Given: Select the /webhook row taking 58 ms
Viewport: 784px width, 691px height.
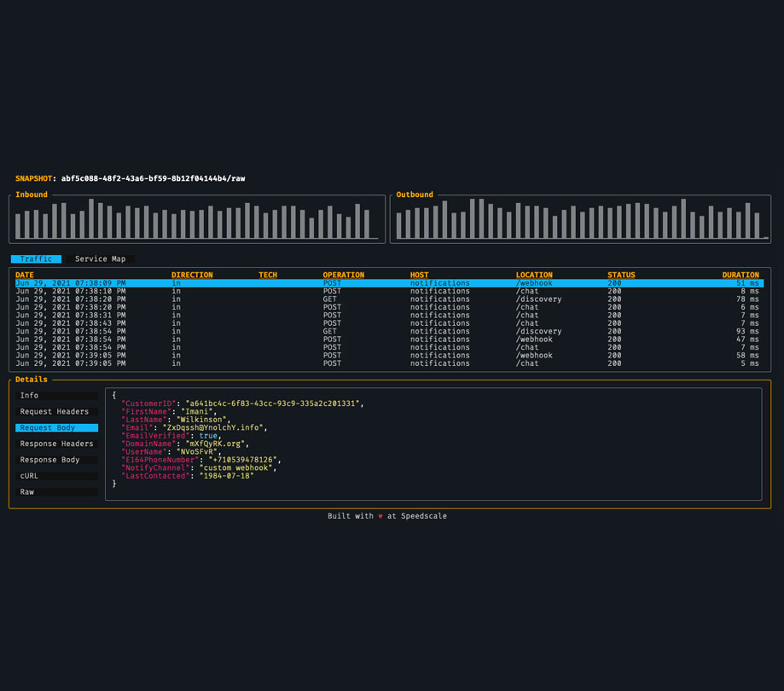Looking at the screenshot, I should click(x=390, y=356).
